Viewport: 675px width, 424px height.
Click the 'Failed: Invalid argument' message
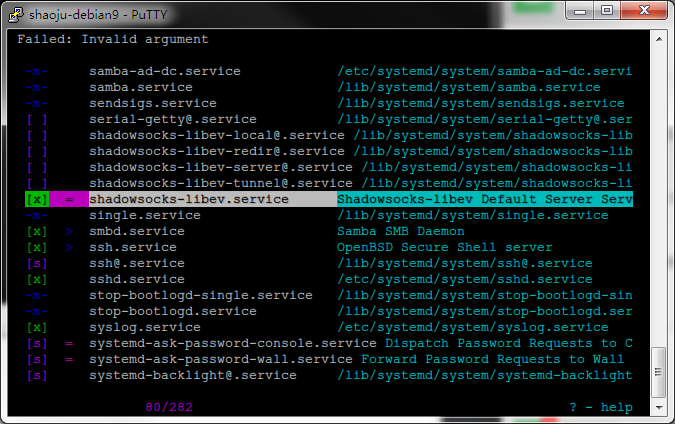(x=113, y=39)
